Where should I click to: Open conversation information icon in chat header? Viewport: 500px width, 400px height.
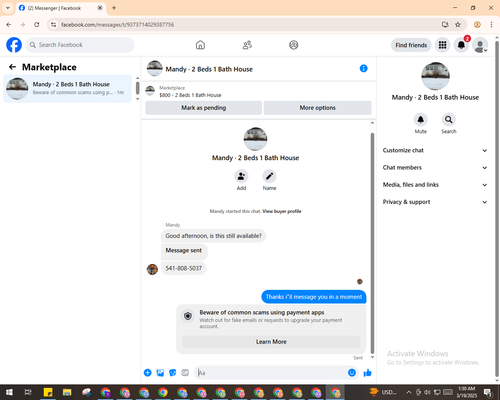[x=363, y=68]
